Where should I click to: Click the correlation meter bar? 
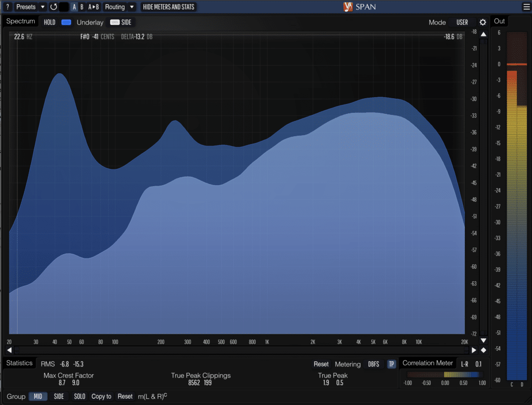click(445, 374)
